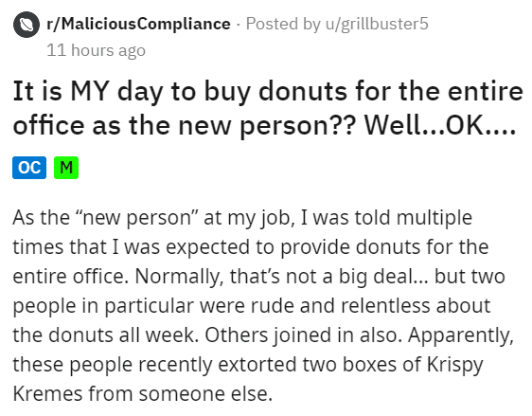Select the blue OC flair badge
This screenshot has height=416, width=532.
point(29,168)
